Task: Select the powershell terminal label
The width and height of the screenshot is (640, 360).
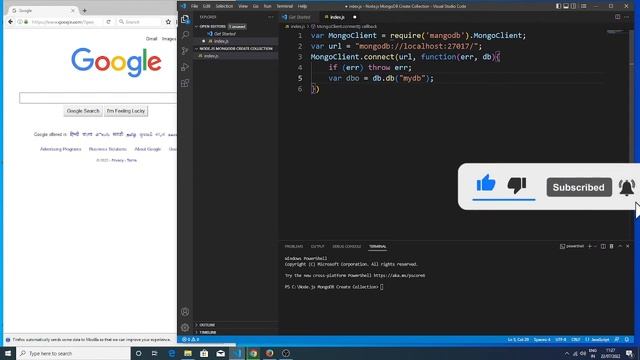Action: tap(572, 247)
